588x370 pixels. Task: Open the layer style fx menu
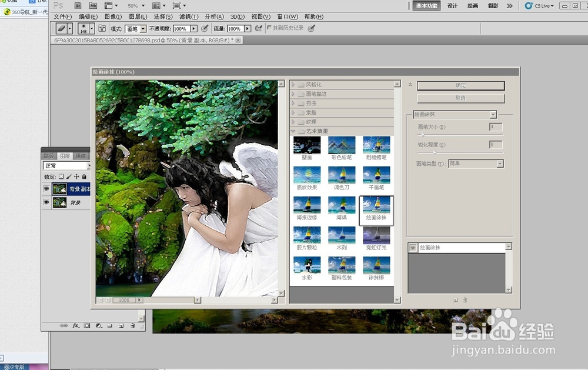point(76,326)
